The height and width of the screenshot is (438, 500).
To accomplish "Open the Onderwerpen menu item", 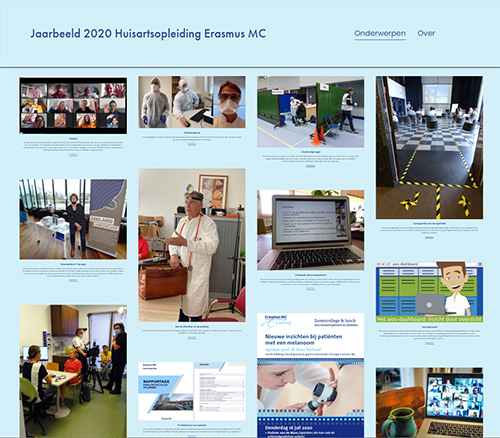I will (x=380, y=33).
